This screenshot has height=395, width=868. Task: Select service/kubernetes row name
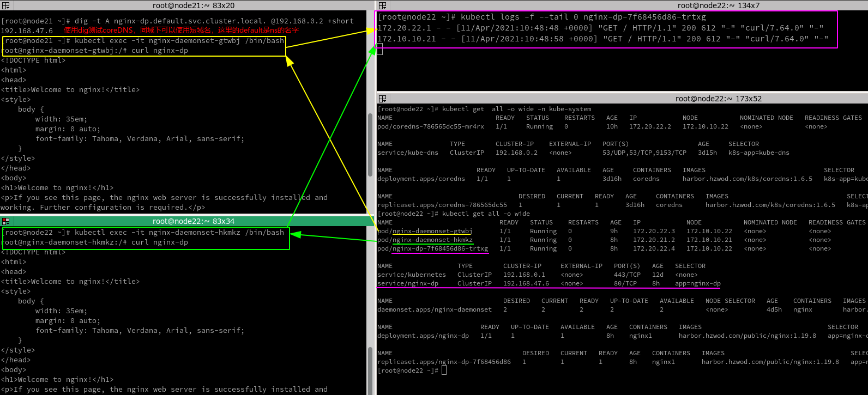pos(412,275)
